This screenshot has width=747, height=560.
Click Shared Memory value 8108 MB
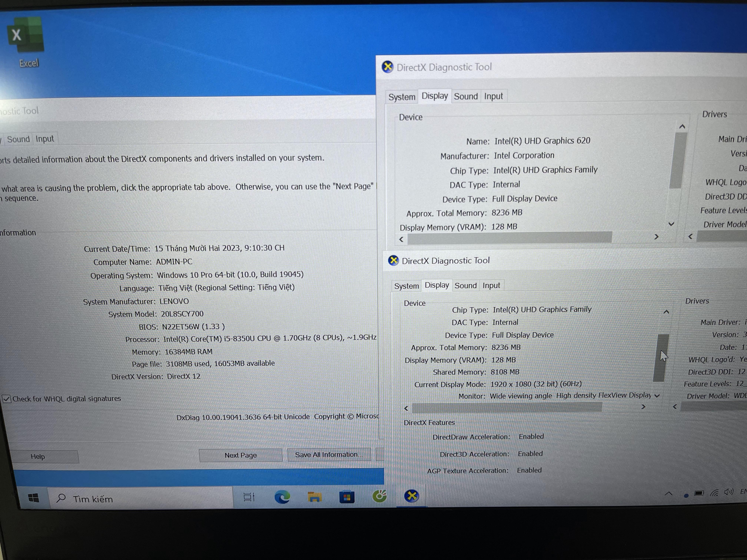(505, 372)
